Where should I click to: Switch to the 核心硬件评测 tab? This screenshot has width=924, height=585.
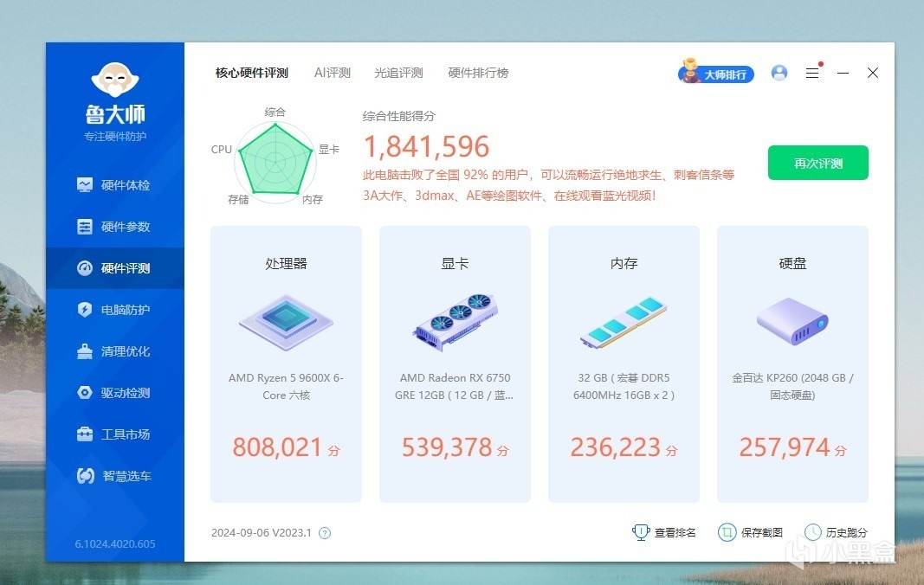(x=252, y=73)
